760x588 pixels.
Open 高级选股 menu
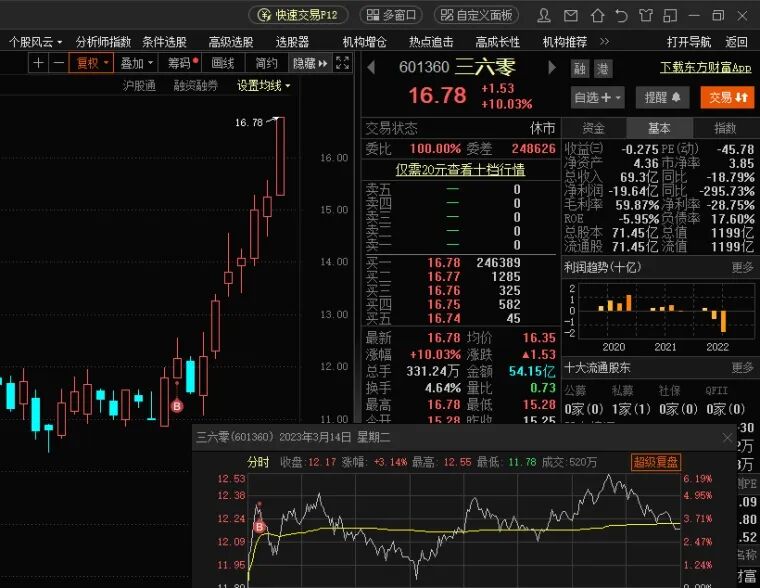[x=231, y=42]
